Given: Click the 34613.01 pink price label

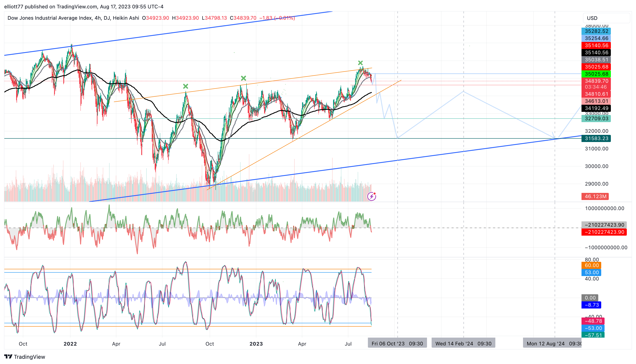Looking at the screenshot, I should pos(596,101).
